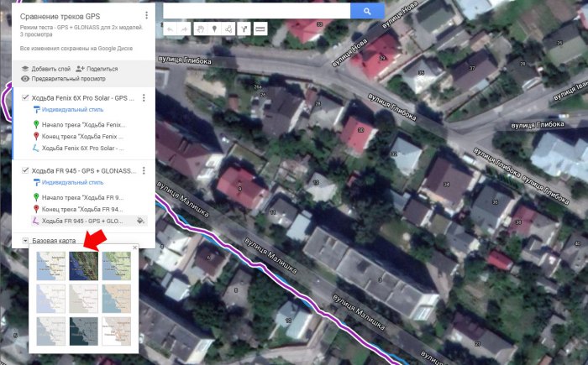Close the base map chooser popup

(135, 248)
